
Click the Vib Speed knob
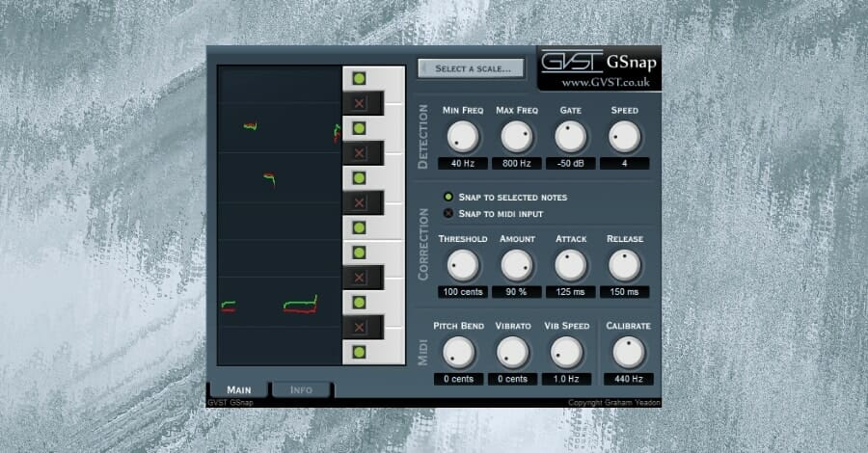[x=566, y=353]
